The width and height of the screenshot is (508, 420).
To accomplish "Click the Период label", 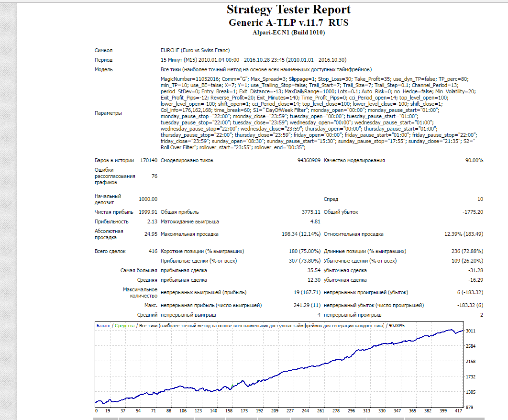I will pyautogui.click(x=103, y=60).
